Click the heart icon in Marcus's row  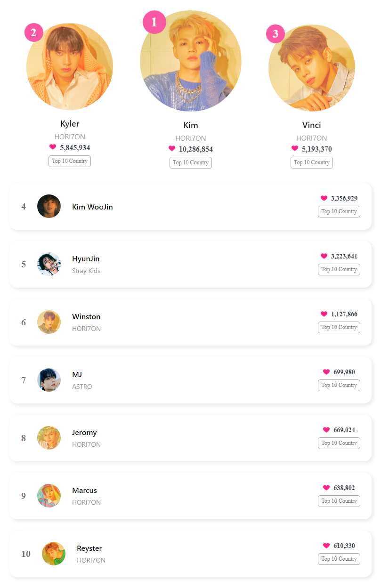326,488
